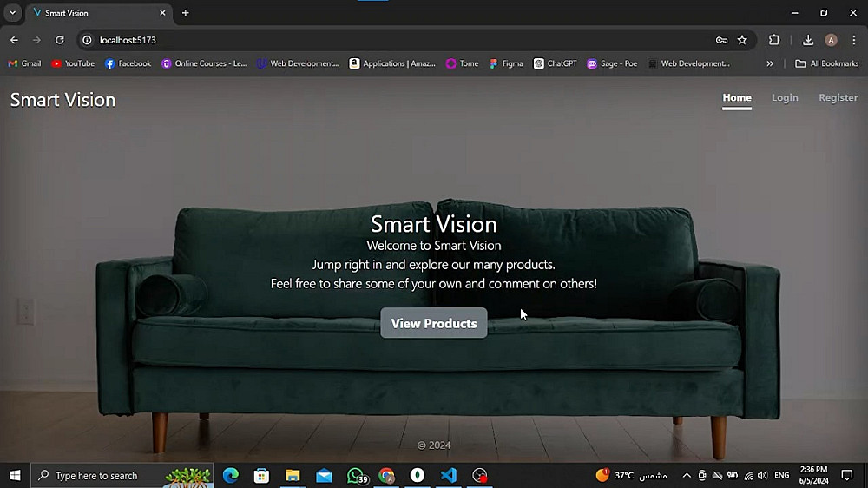The width and height of the screenshot is (868, 488).
Task: Show hidden system tray icons
Action: 687,475
